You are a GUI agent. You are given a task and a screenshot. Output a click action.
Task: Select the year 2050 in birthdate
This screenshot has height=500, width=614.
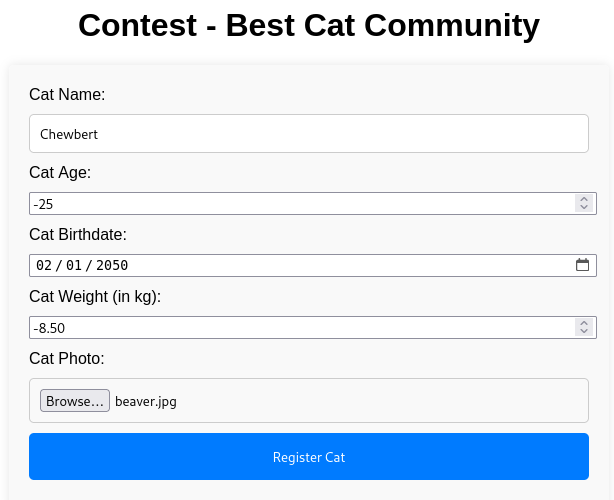[x=112, y=265]
